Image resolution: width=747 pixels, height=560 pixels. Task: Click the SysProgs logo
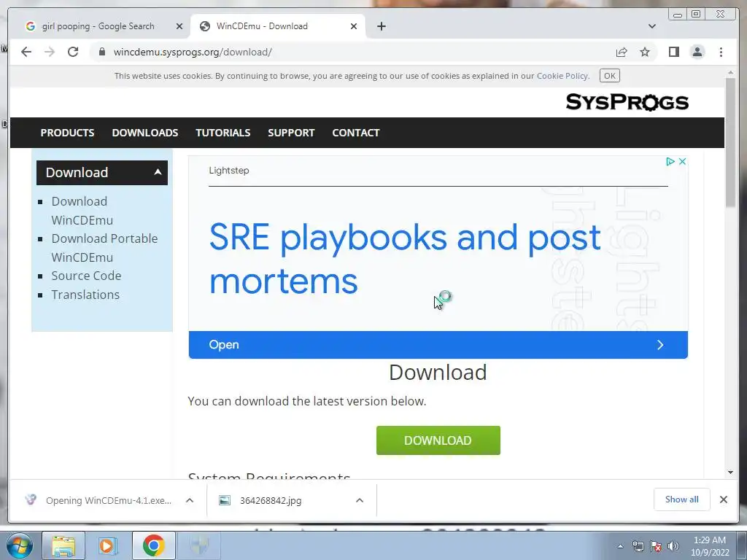[627, 102]
